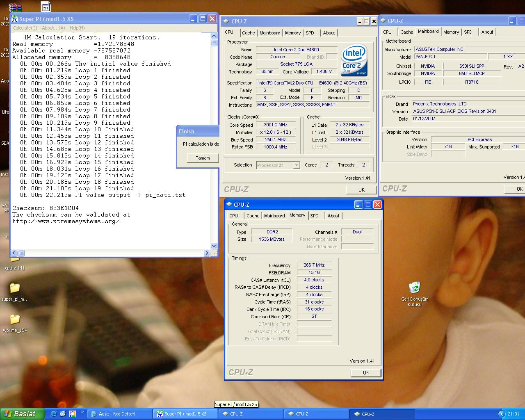Click the motherboard Model value 'P5N-E SLI'
The image size is (525, 420).
click(450, 57)
